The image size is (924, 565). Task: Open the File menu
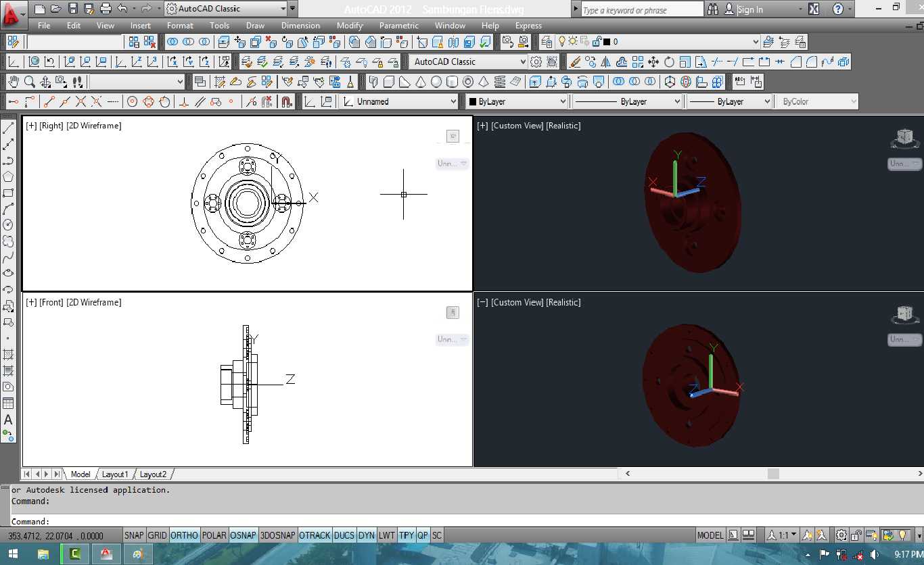pyautogui.click(x=44, y=26)
